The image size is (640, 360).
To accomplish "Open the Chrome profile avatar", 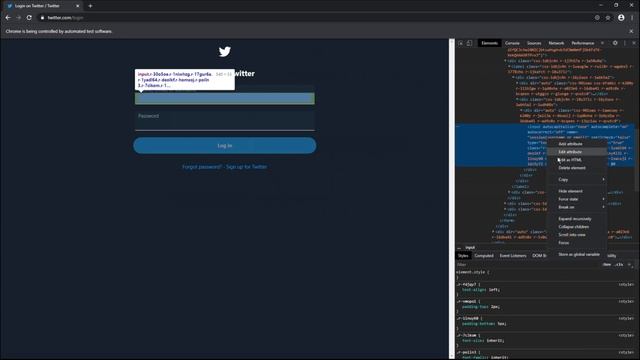I will pyautogui.click(x=621, y=18).
